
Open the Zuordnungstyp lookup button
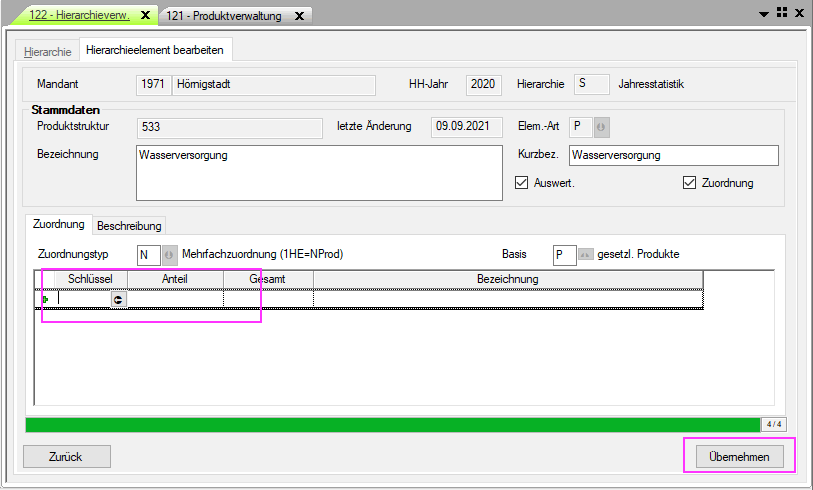pyautogui.click(x=169, y=255)
